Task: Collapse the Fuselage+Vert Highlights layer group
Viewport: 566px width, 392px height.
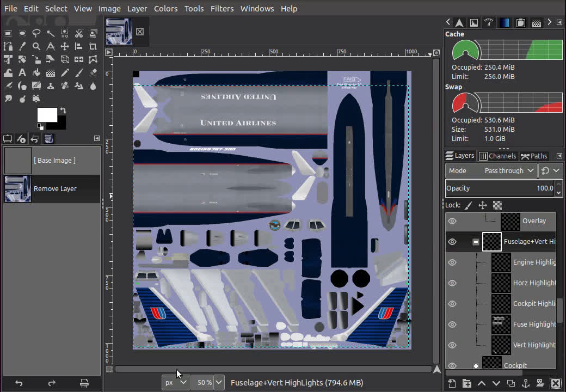Action: (x=476, y=242)
